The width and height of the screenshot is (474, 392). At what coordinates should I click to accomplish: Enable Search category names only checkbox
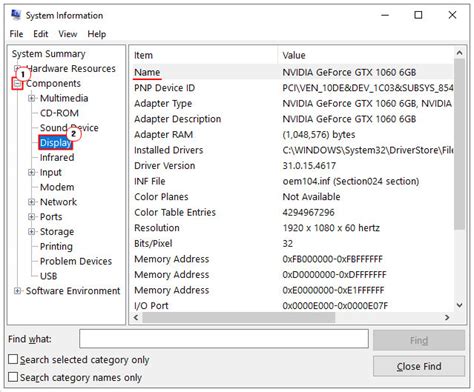(13, 377)
